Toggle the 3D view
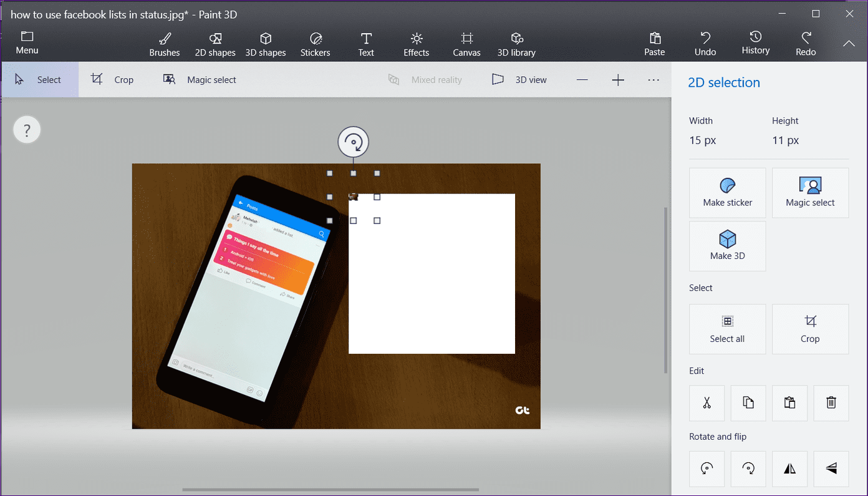The width and height of the screenshot is (868, 496). pyautogui.click(x=519, y=80)
